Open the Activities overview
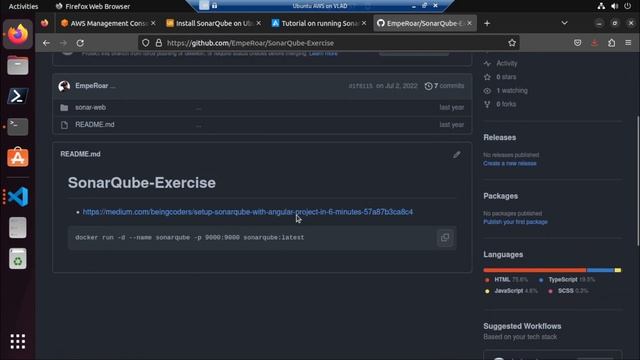Viewport: 640px width, 360px height. click(23, 6)
